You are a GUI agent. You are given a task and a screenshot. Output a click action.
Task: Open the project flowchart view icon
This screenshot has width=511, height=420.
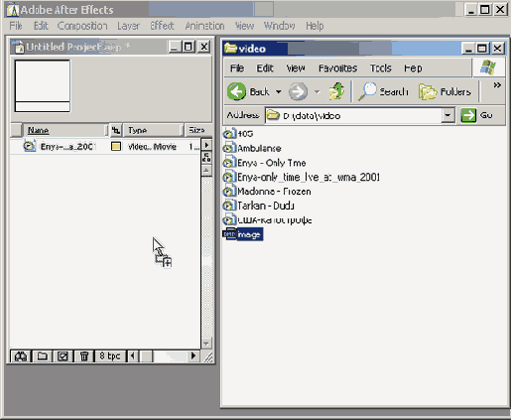pos(206,158)
